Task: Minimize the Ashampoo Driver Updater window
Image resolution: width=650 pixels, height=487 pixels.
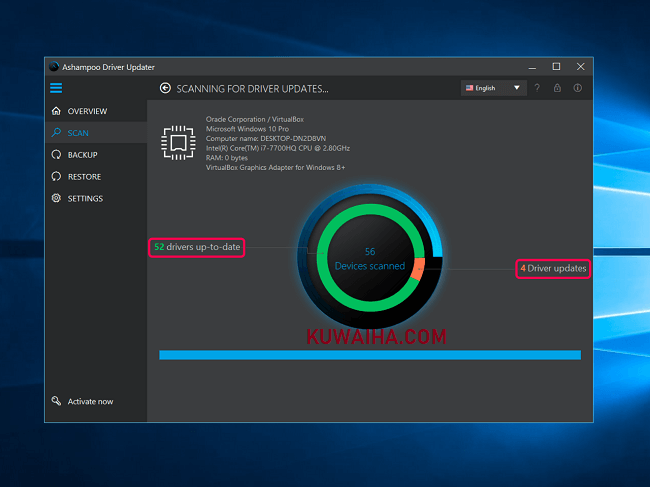Action: 532,67
